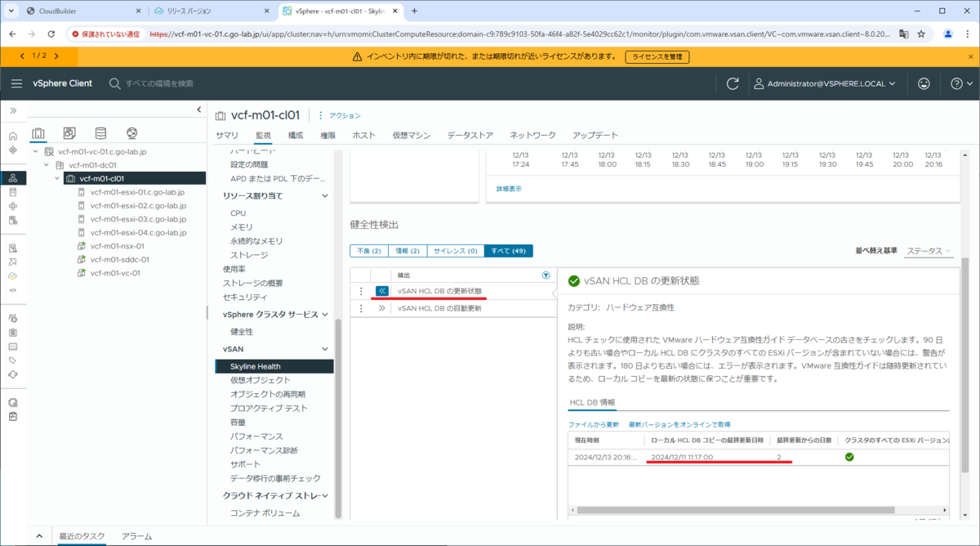Click the ファイルから更新 link
Viewport: 980px width, 546px height.
[x=594, y=424]
